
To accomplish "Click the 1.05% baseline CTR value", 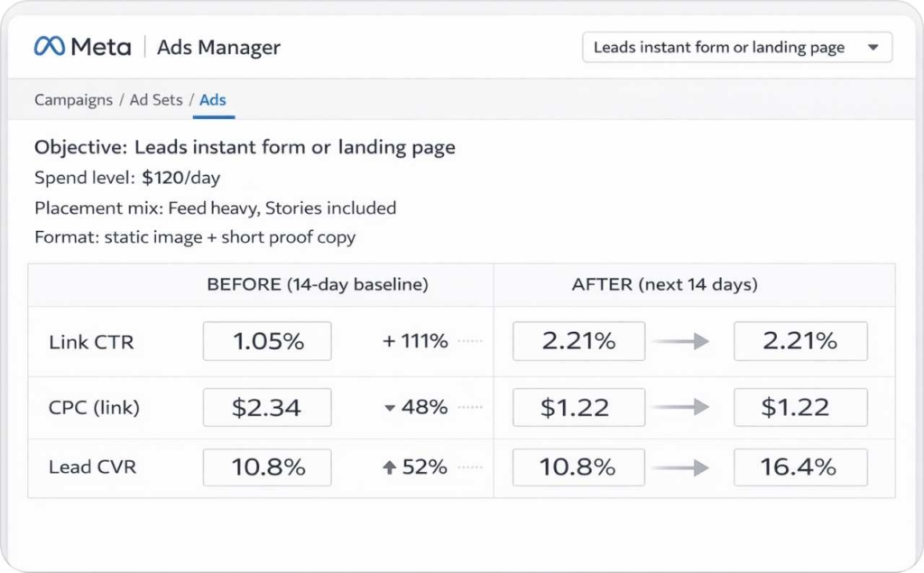I will click(x=267, y=341).
